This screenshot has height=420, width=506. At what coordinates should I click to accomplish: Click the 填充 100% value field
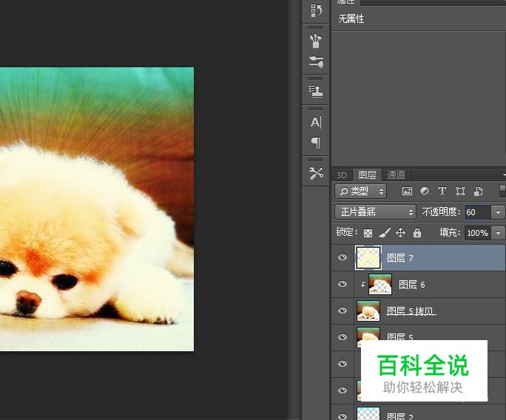(x=477, y=233)
